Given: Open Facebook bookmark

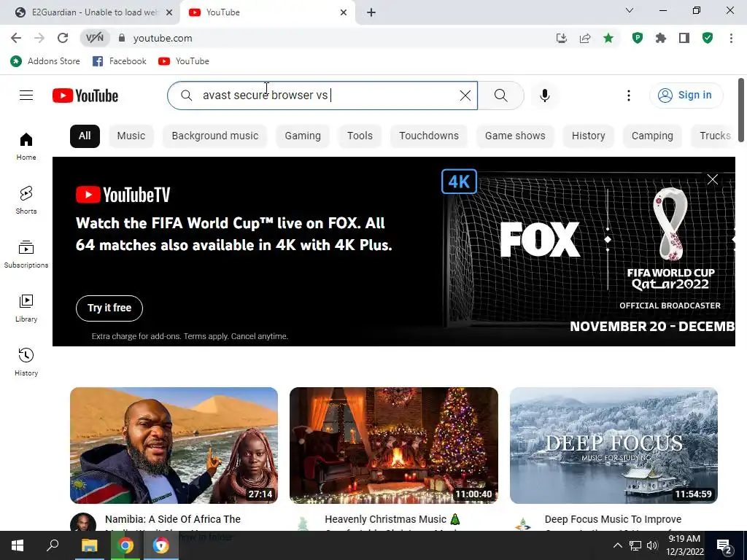Looking at the screenshot, I should pos(120,61).
